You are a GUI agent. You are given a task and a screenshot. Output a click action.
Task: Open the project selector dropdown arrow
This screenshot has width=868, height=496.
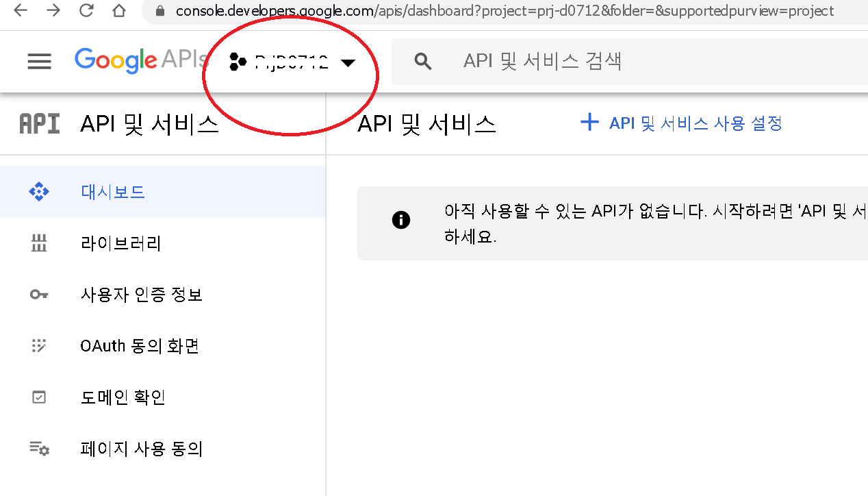coord(348,63)
